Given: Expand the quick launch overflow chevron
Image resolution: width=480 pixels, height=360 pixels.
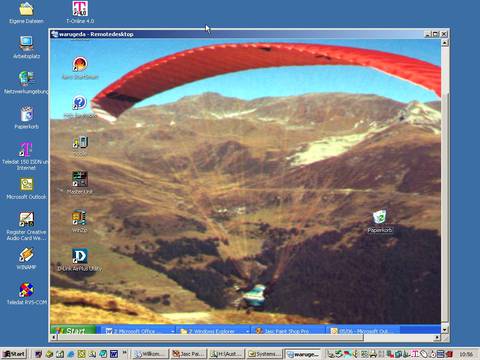Looking at the screenshot, I should point(125,352).
